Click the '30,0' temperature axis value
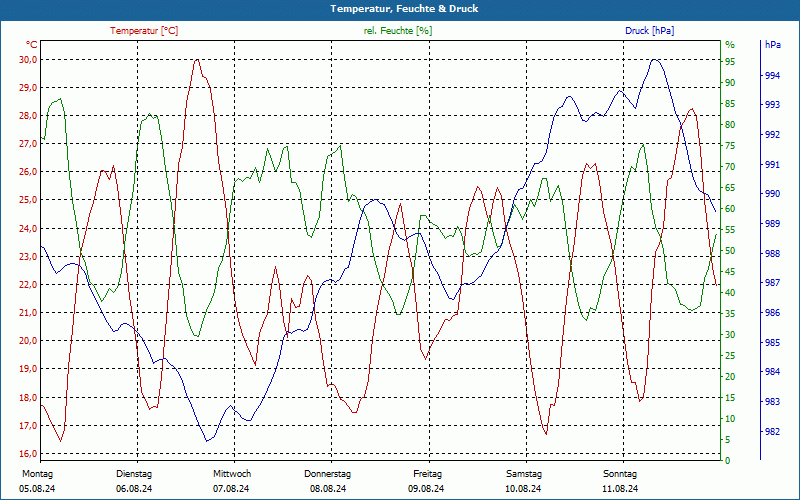 point(28,60)
